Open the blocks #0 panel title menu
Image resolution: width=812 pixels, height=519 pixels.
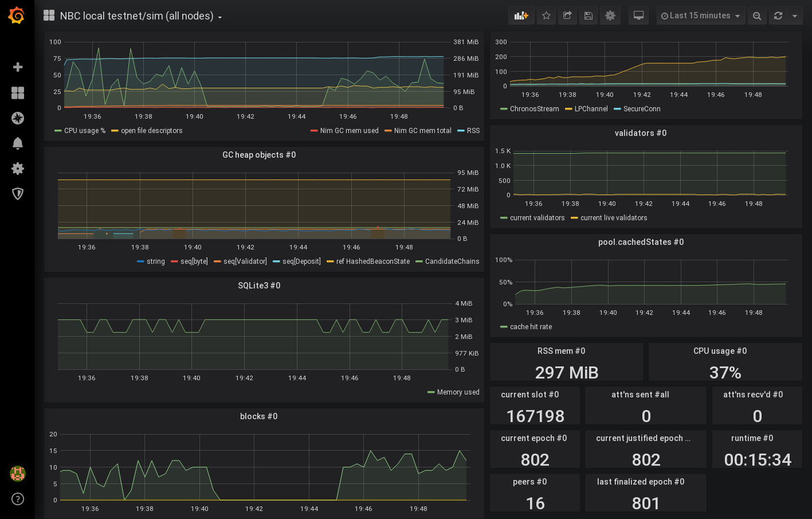coord(259,416)
